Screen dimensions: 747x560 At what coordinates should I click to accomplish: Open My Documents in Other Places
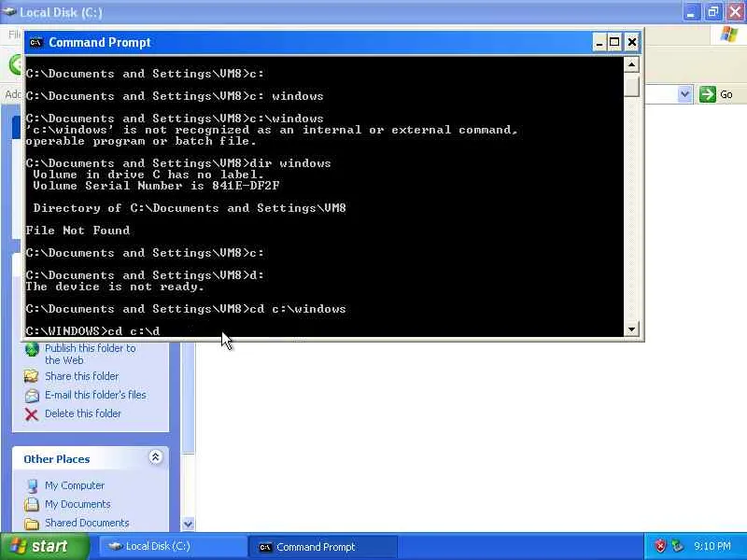tap(78, 504)
